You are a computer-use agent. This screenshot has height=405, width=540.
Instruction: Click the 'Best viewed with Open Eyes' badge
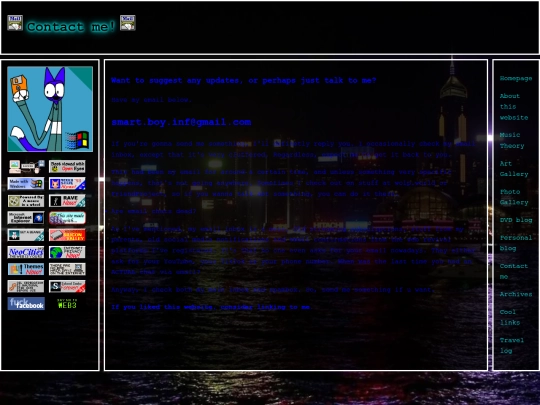67,167
